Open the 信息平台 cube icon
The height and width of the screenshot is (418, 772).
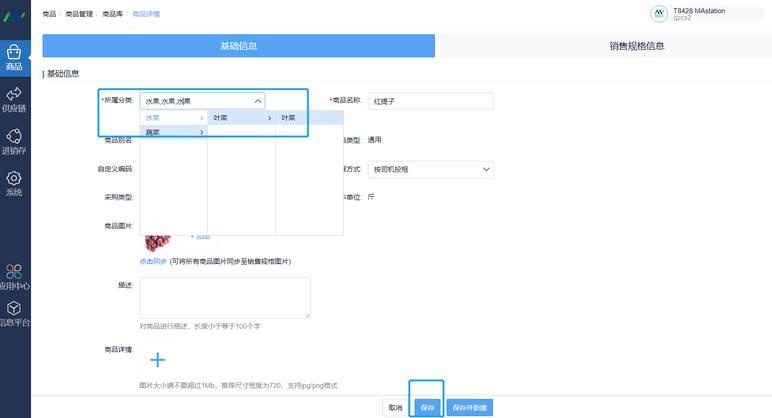pyautogui.click(x=14, y=314)
